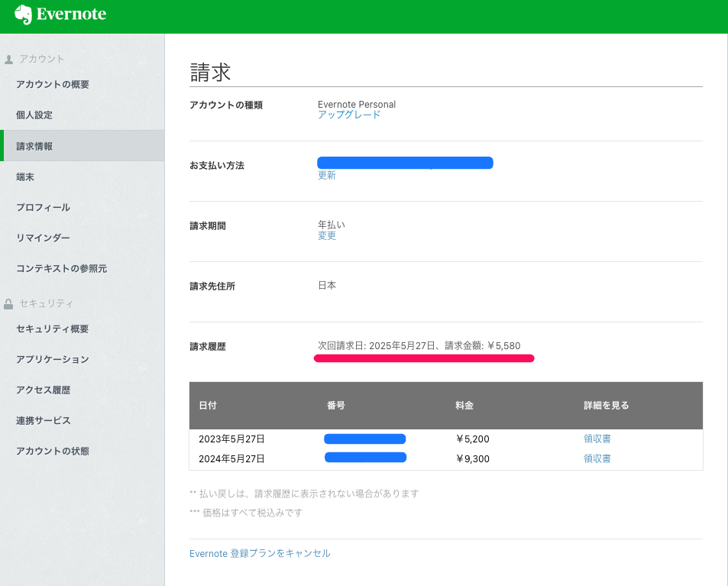The height and width of the screenshot is (586, 728).
Task: Go to 個人設定 settings page
Action: tap(34, 115)
